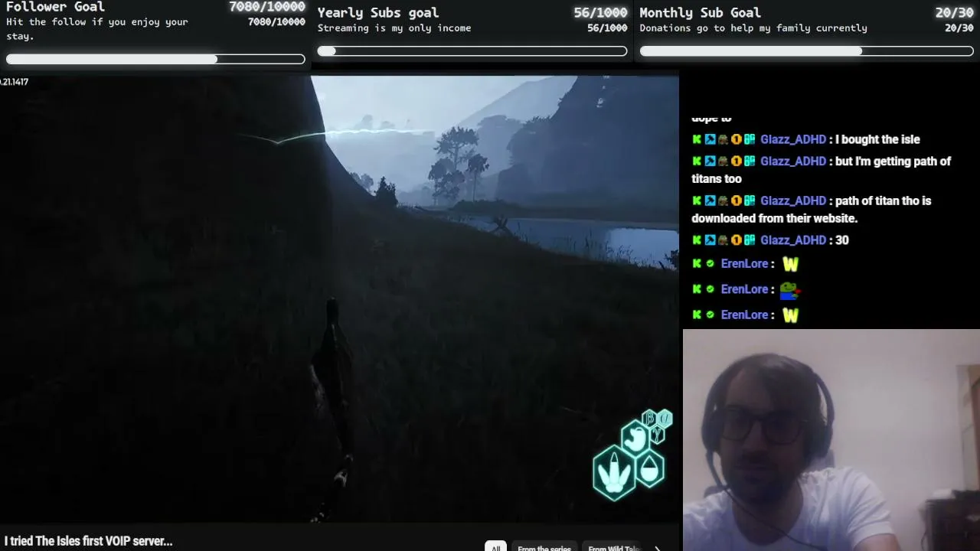
Task: Click the blue hammer moderator badge beside "I bought the isle"
Action: [x=710, y=139]
